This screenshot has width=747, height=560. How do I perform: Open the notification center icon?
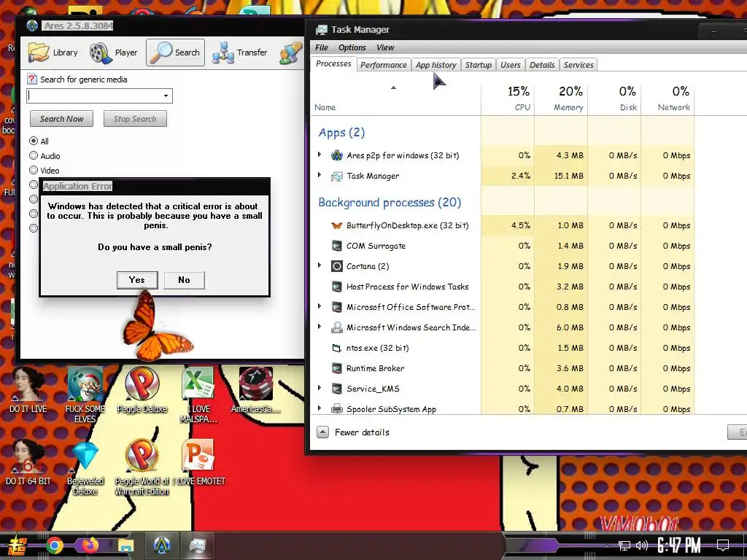[x=723, y=545]
